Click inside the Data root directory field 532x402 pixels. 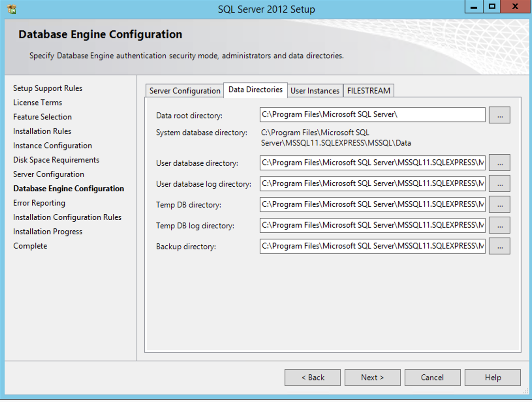[x=372, y=115]
